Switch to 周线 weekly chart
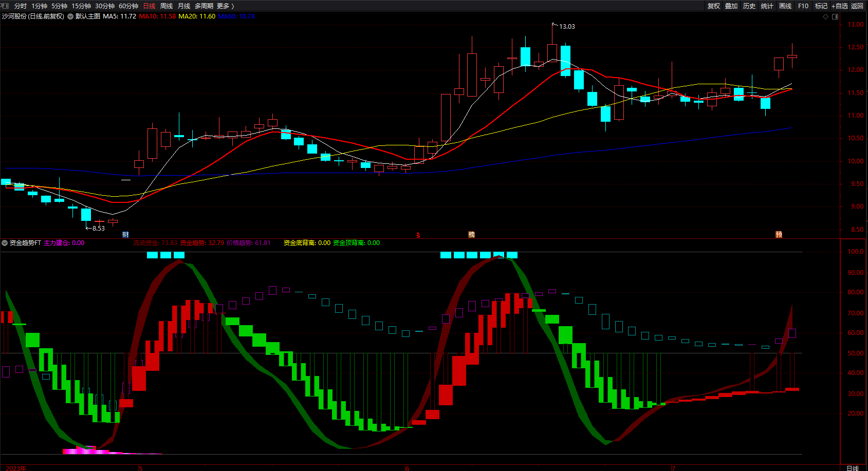This screenshot has width=868, height=471. click(x=167, y=6)
